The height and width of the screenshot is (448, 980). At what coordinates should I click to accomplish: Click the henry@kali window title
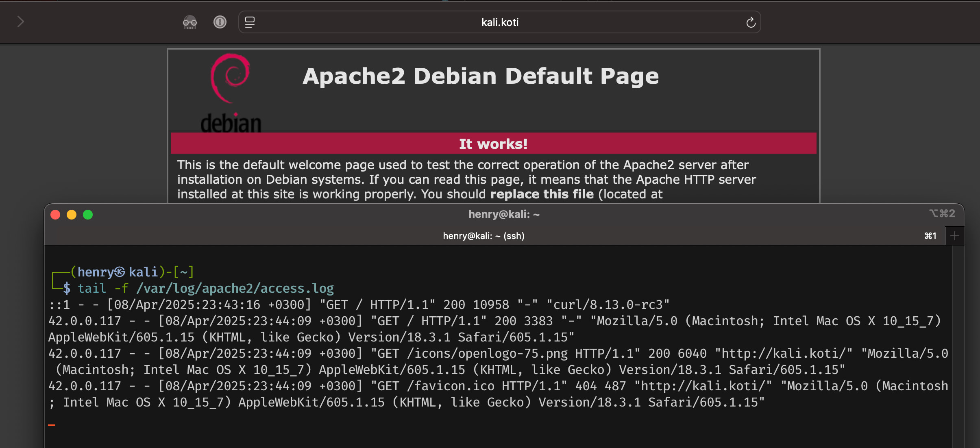(x=504, y=213)
